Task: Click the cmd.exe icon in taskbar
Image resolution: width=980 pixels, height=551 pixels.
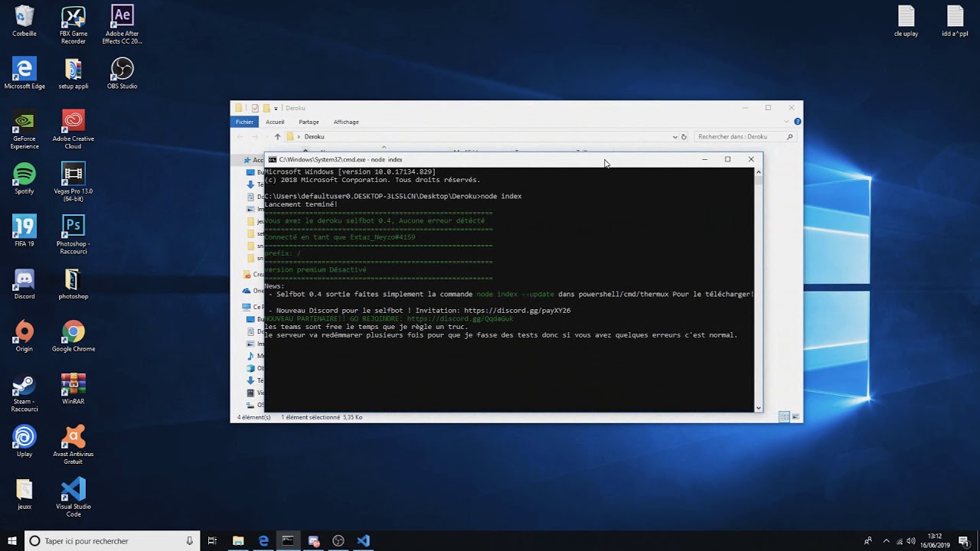Action: point(288,540)
